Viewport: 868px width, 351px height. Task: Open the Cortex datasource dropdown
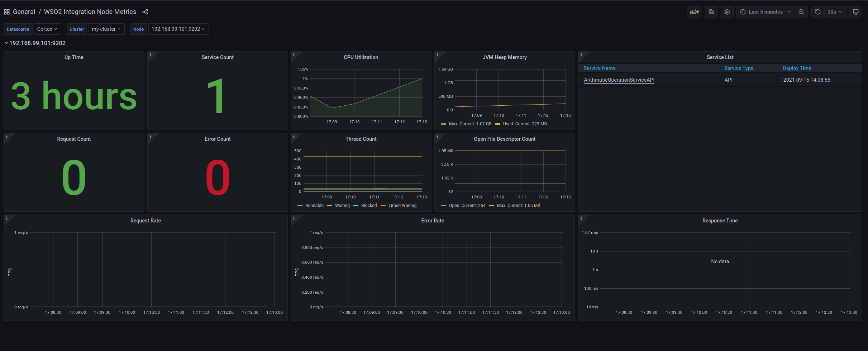[x=47, y=29]
